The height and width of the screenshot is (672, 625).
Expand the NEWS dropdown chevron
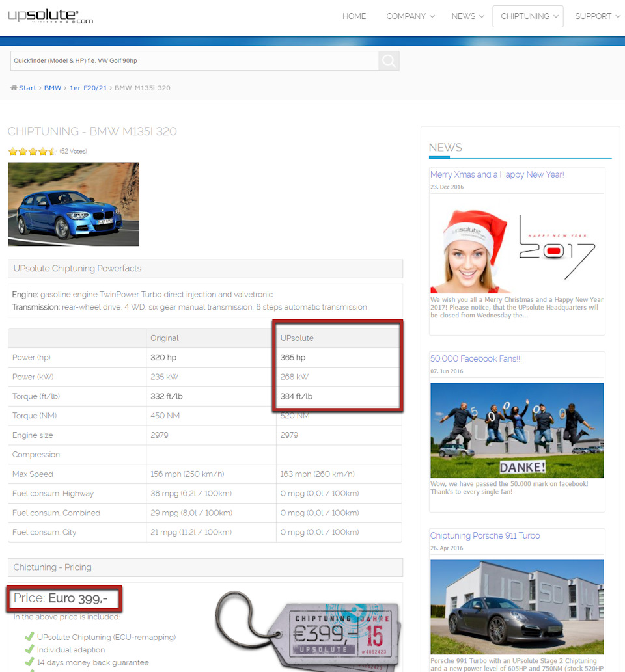coord(482,16)
